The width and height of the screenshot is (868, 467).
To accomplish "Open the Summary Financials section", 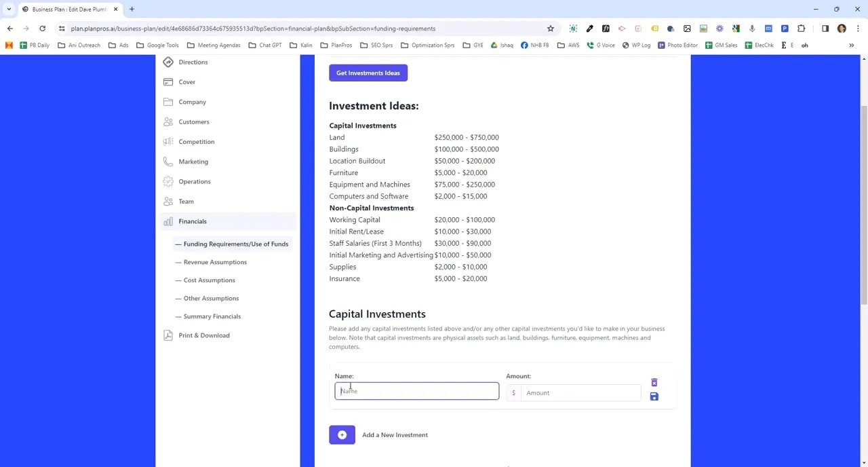I will 212,316.
